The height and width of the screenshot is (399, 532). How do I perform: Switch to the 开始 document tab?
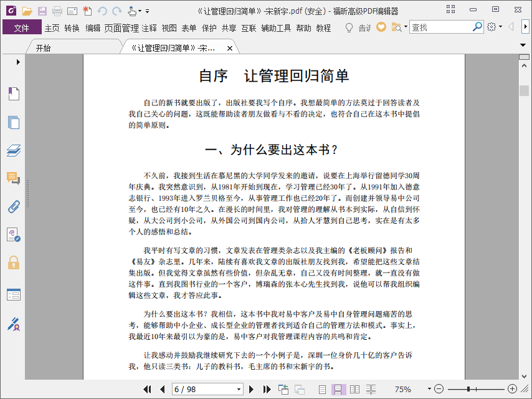44,48
